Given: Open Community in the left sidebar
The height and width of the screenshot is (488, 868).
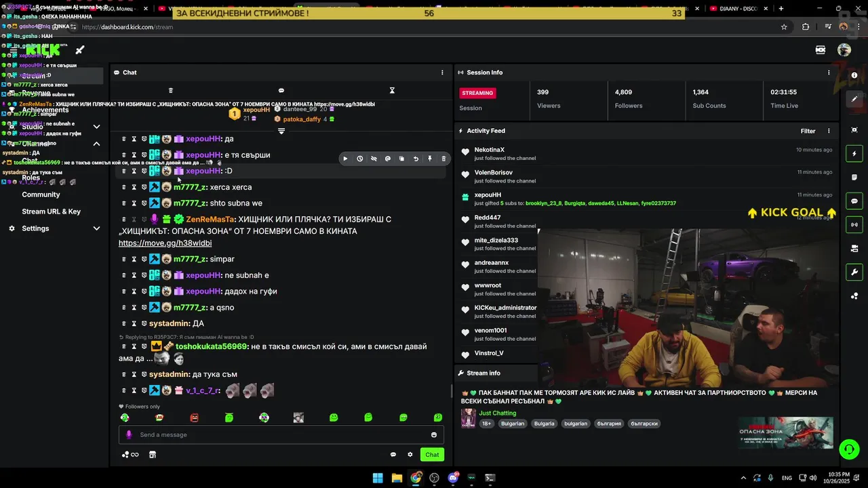Looking at the screenshot, I should coord(41,195).
